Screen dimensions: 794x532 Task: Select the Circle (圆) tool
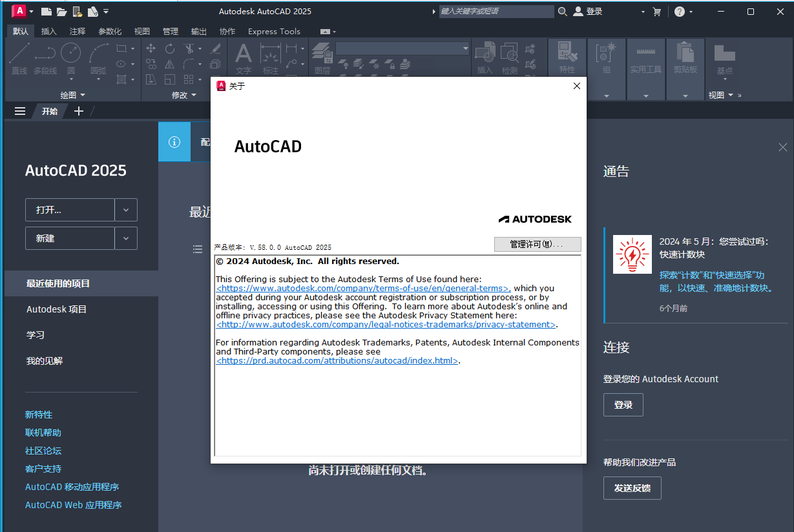pyautogui.click(x=71, y=59)
